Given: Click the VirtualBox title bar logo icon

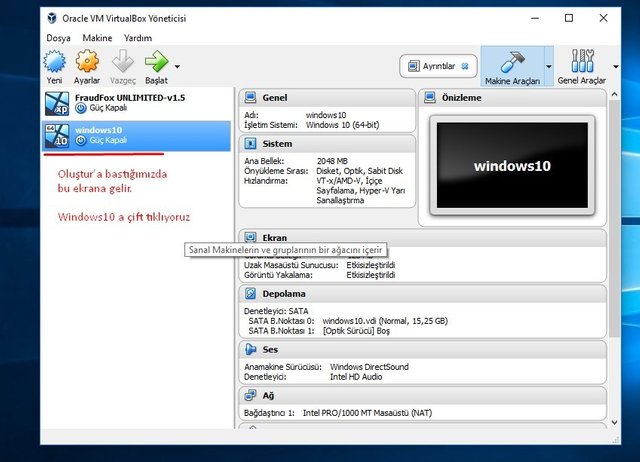Looking at the screenshot, I should tap(52, 18).
